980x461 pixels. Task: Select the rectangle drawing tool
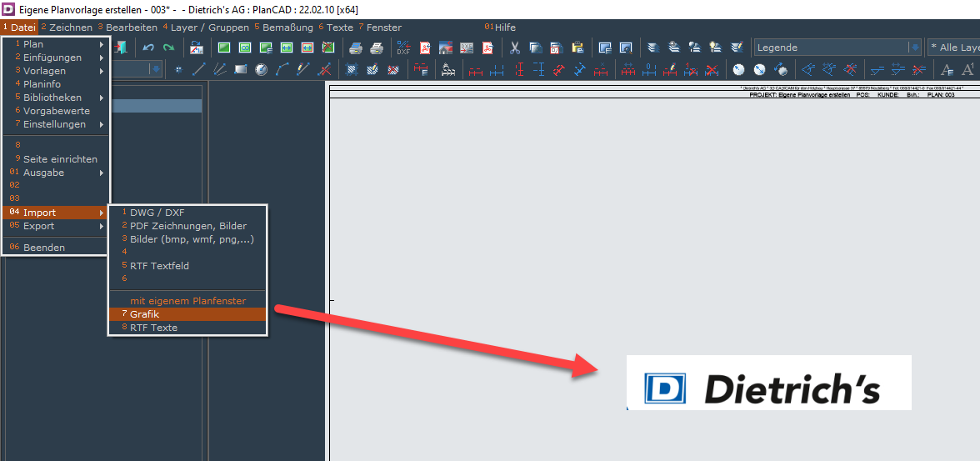pyautogui.click(x=241, y=69)
